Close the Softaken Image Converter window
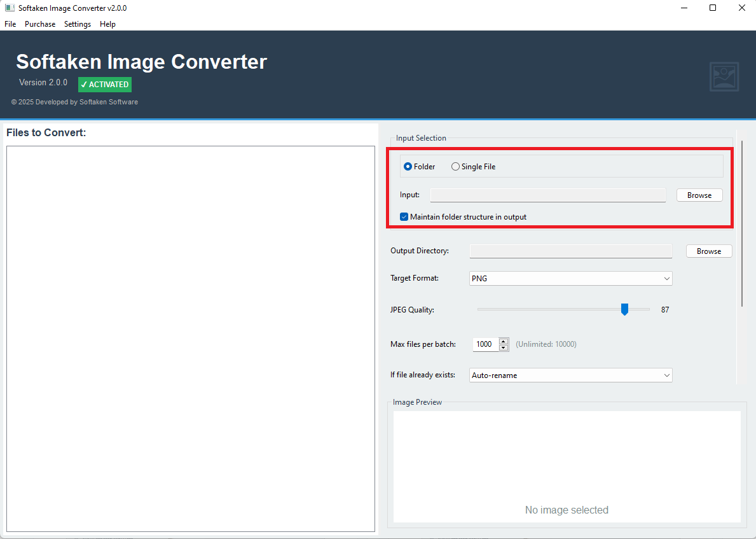756x539 pixels. [x=741, y=8]
